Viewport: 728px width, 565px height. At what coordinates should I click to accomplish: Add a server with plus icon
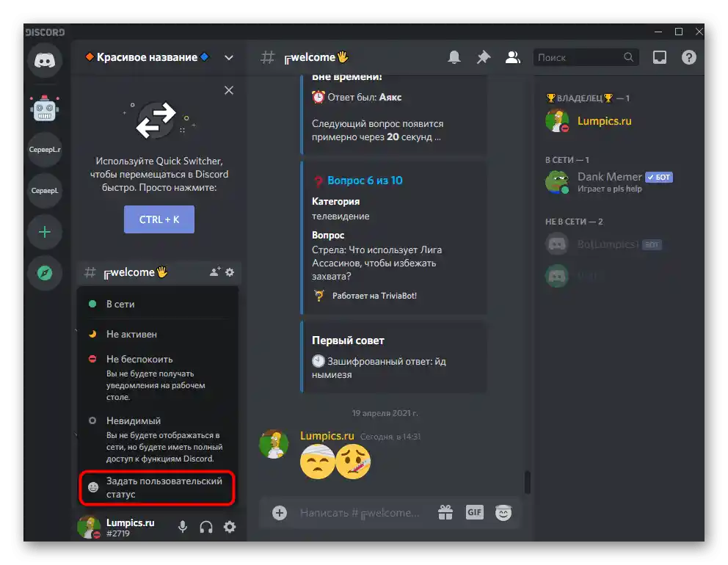pos(45,232)
